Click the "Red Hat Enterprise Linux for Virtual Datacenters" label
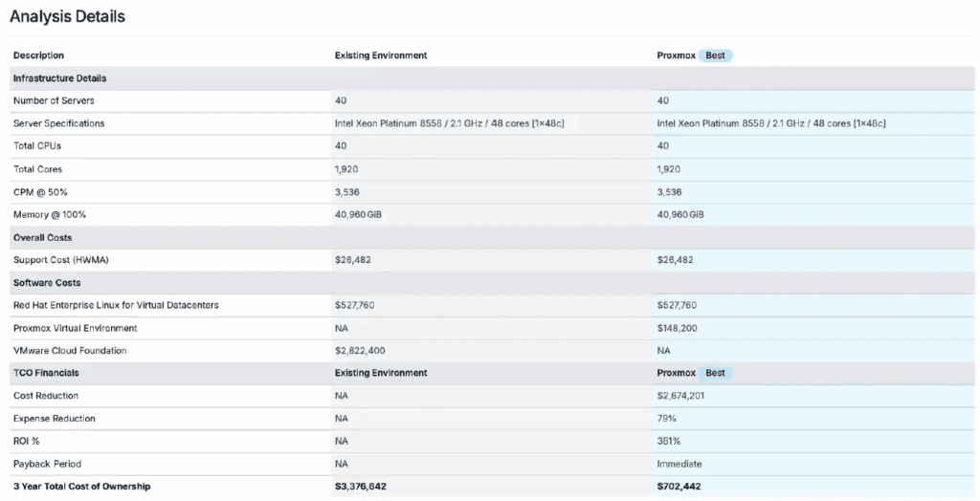 pos(116,305)
